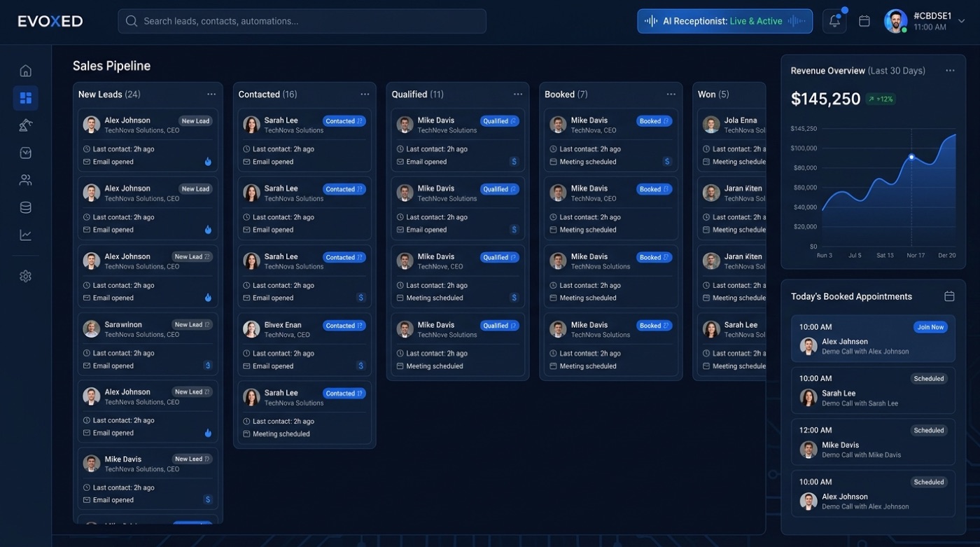
Task: Click the Qualified (11) column header
Action: coord(417,95)
